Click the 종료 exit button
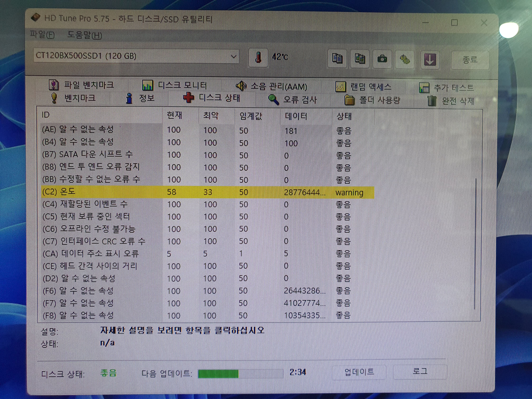The image size is (532, 399). pyautogui.click(x=470, y=60)
